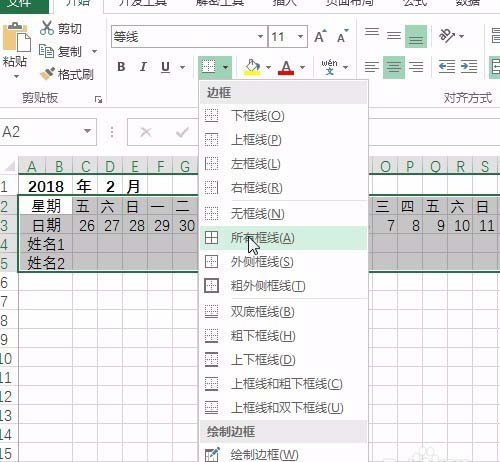Select the Format Painter (格式刷) brush
The image size is (500, 462).
47,74
